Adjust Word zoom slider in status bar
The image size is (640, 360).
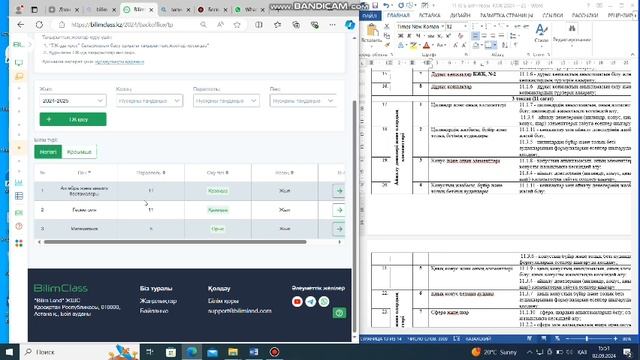[587, 339]
